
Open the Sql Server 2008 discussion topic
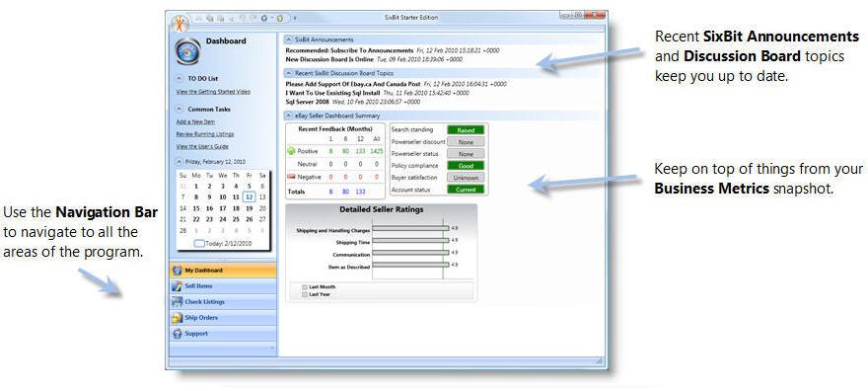click(x=307, y=102)
